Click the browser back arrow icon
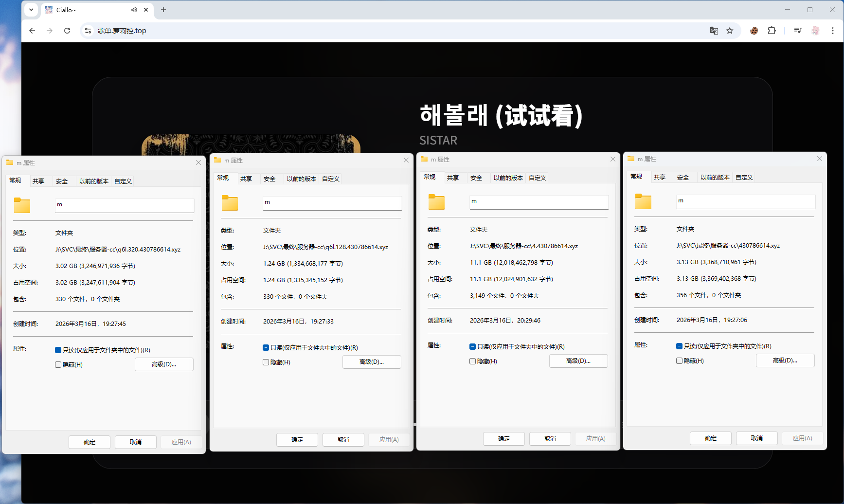The image size is (844, 504). click(x=32, y=31)
